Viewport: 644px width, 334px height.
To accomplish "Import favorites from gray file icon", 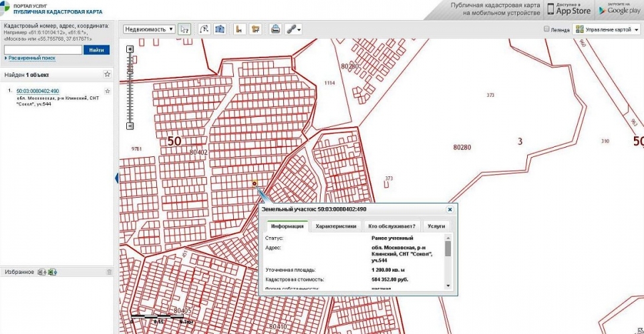I will (x=41, y=272).
